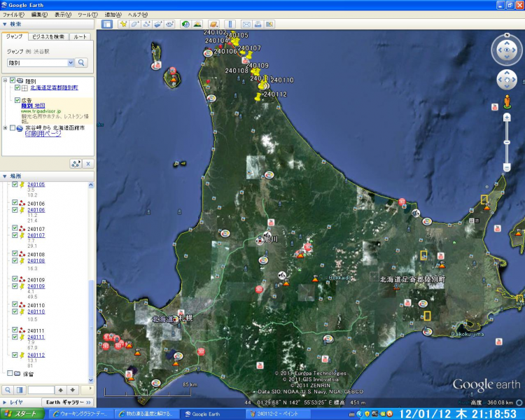The height and width of the screenshot is (420, 525).
Task: Open the historical imagery clock tool
Action: coord(185,24)
